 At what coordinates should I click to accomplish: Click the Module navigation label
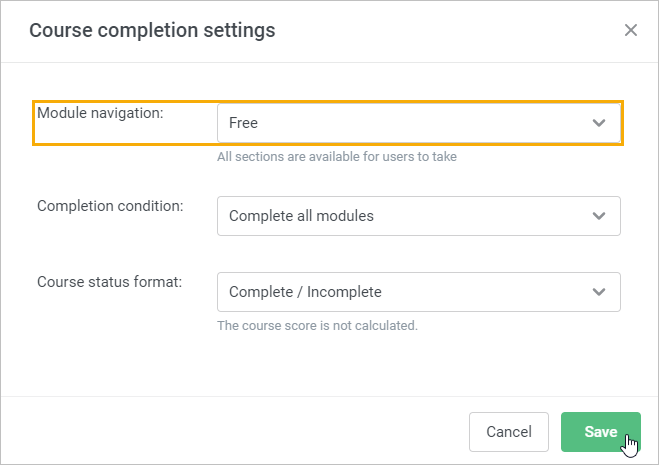[x=100, y=113]
